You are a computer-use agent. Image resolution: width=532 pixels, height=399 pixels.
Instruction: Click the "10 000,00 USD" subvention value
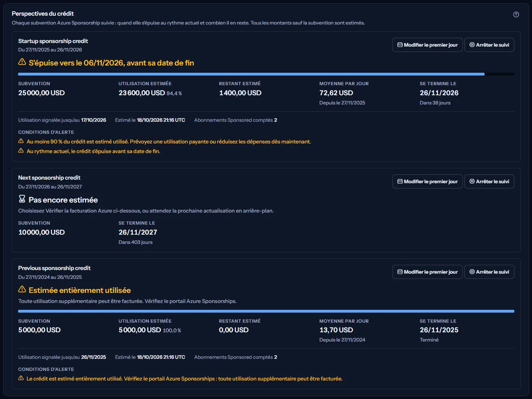[x=41, y=232]
